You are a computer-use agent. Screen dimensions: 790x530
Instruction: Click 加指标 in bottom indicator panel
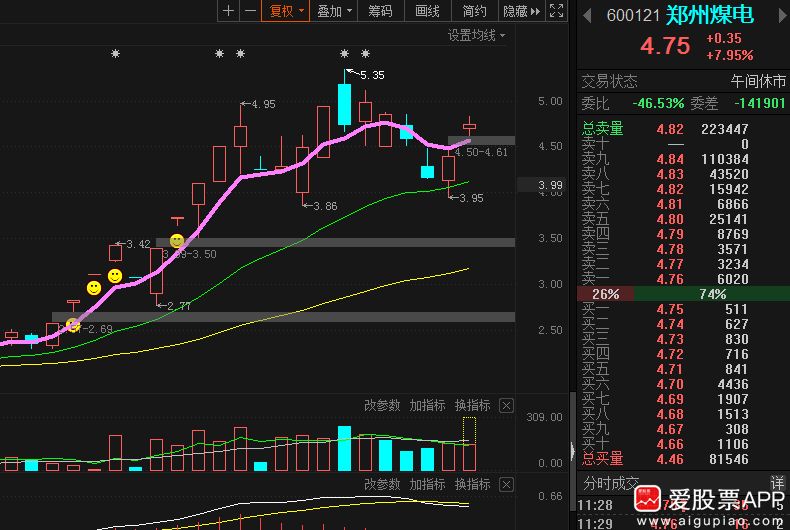[427, 484]
